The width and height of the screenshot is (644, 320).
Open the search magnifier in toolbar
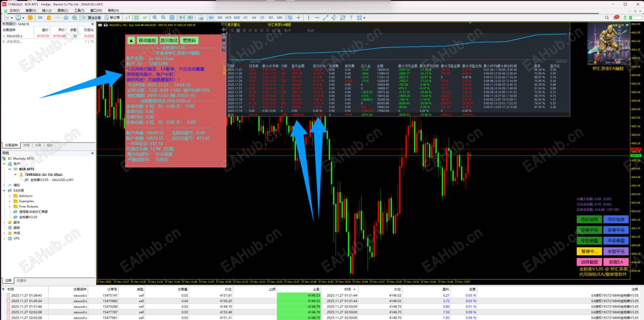[x=607, y=18]
